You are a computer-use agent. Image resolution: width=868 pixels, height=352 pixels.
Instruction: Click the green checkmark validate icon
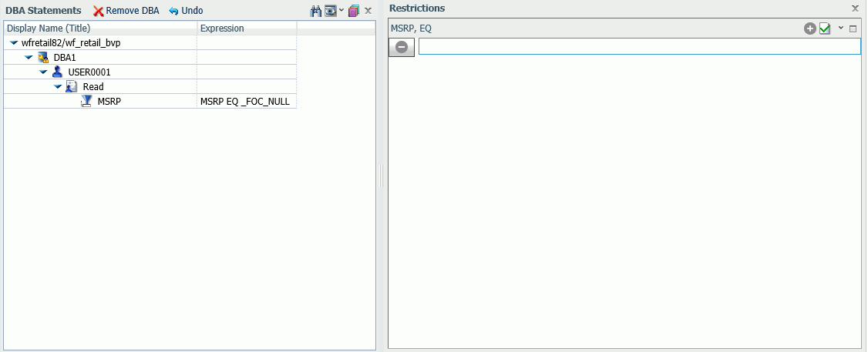[825, 28]
